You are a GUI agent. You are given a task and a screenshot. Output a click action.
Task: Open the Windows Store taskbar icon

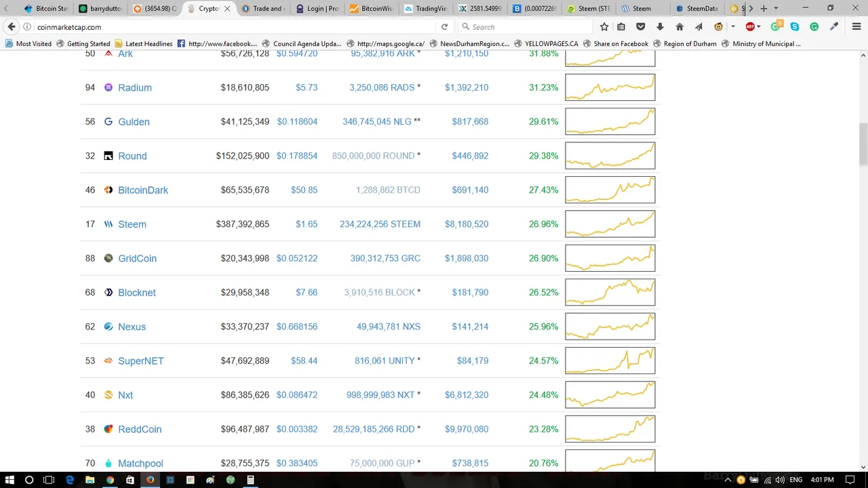click(130, 480)
